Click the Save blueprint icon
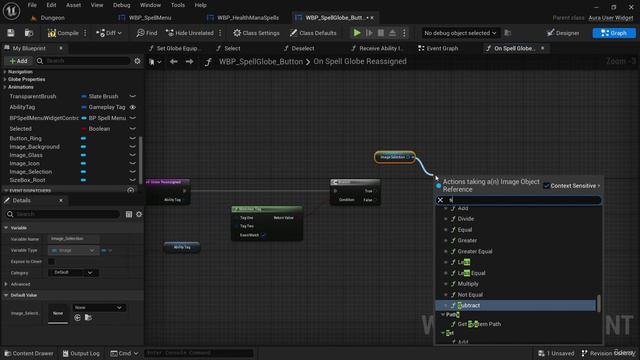Screen dimensions: 640x360 (x=11, y=33)
